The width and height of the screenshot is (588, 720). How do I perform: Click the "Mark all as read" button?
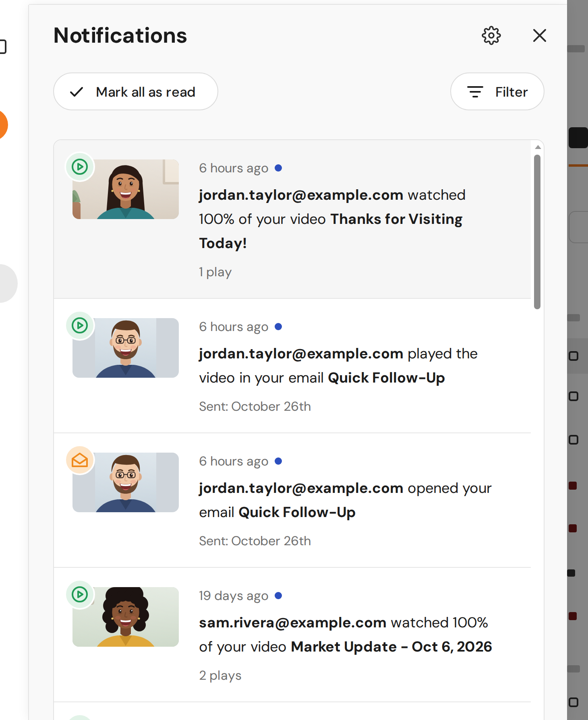tap(136, 91)
